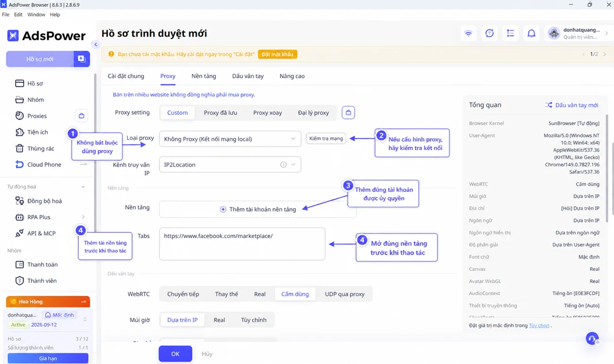Open the Window menu
This screenshot has height=364, width=614.
(x=36, y=15)
